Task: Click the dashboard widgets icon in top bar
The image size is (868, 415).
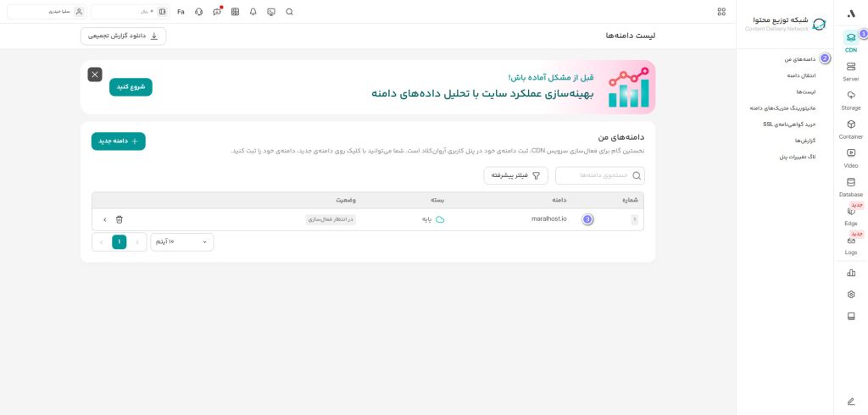Action: (x=235, y=12)
